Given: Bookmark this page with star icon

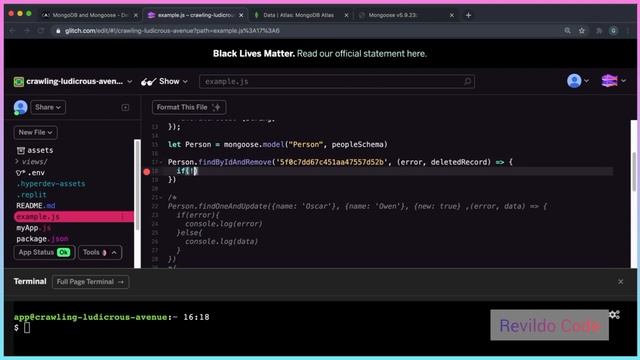Looking at the screenshot, I should [x=582, y=31].
